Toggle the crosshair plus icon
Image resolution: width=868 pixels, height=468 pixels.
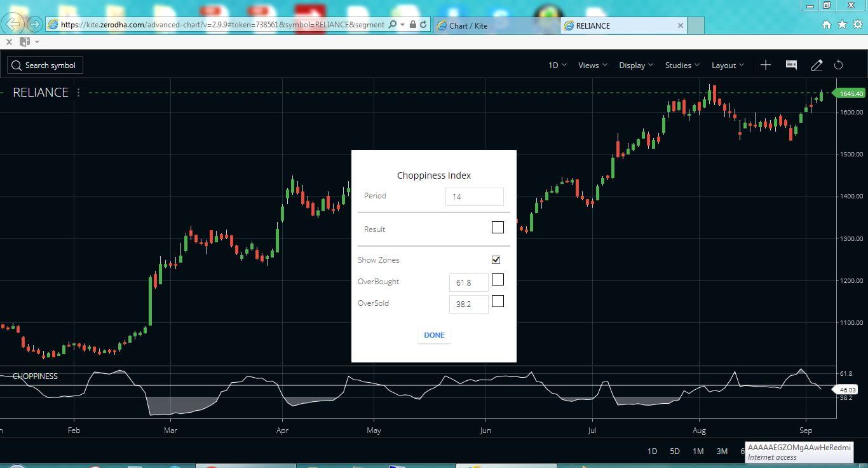click(766, 65)
